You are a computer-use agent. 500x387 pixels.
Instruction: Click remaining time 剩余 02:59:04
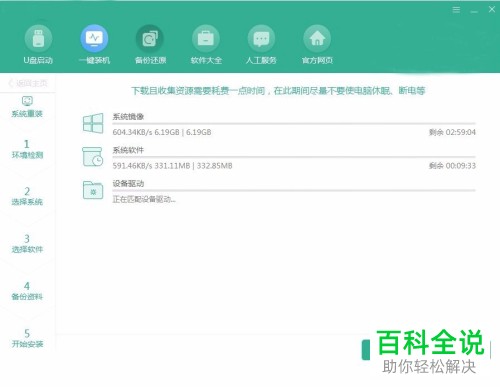point(452,132)
